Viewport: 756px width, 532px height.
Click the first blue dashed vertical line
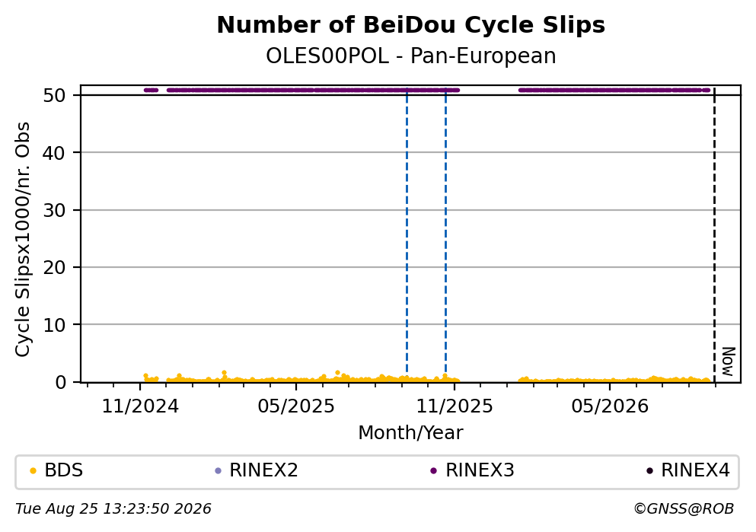click(x=407, y=236)
